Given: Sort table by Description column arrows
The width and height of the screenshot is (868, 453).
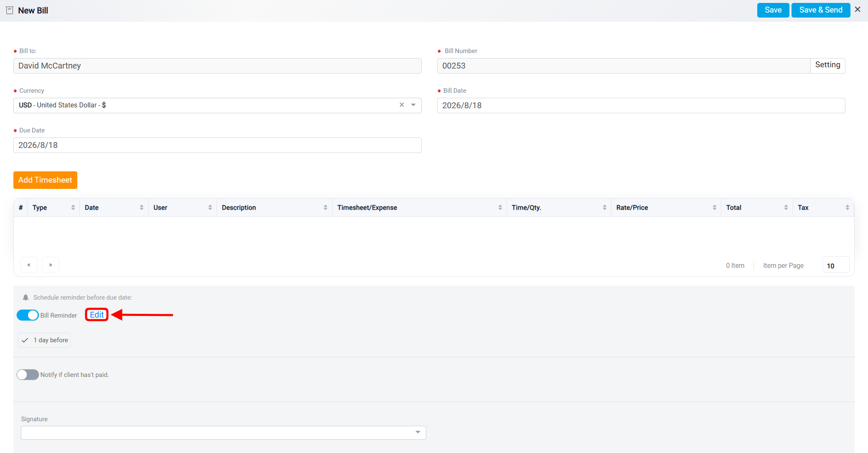Looking at the screenshot, I should click(326, 207).
